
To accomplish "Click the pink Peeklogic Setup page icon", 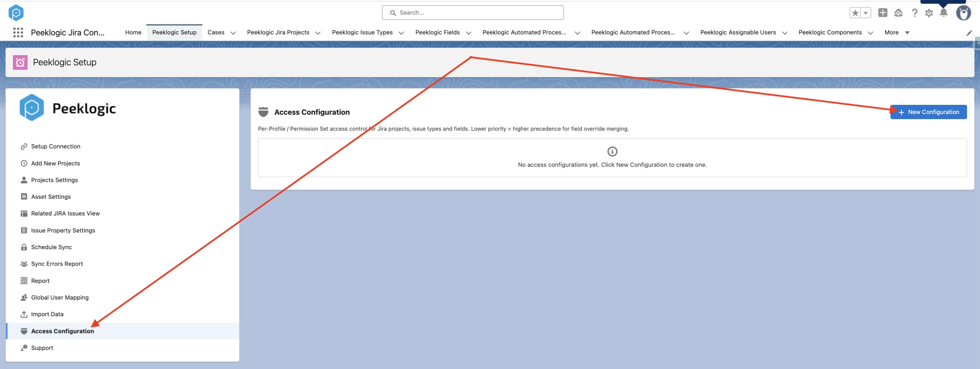I will pos(20,62).
